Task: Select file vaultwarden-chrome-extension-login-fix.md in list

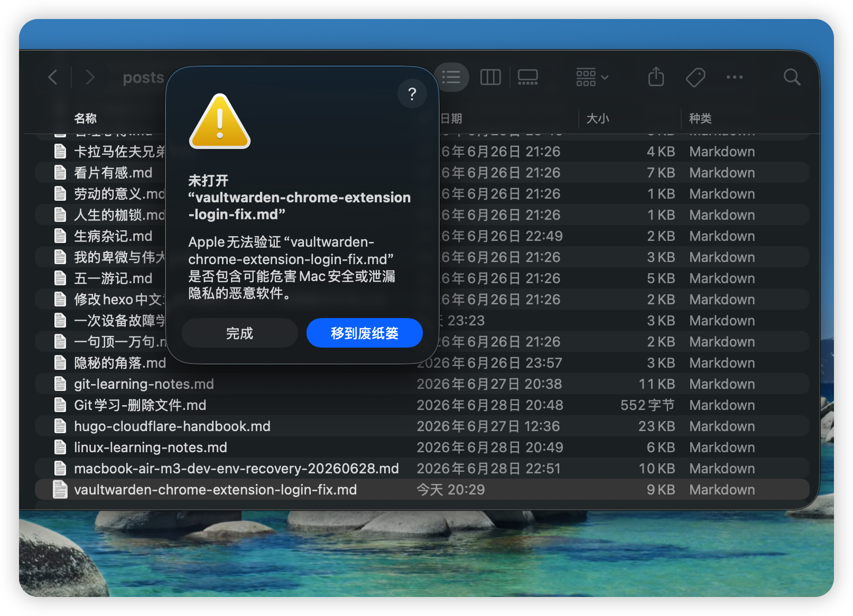Action: (x=215, y=490)
